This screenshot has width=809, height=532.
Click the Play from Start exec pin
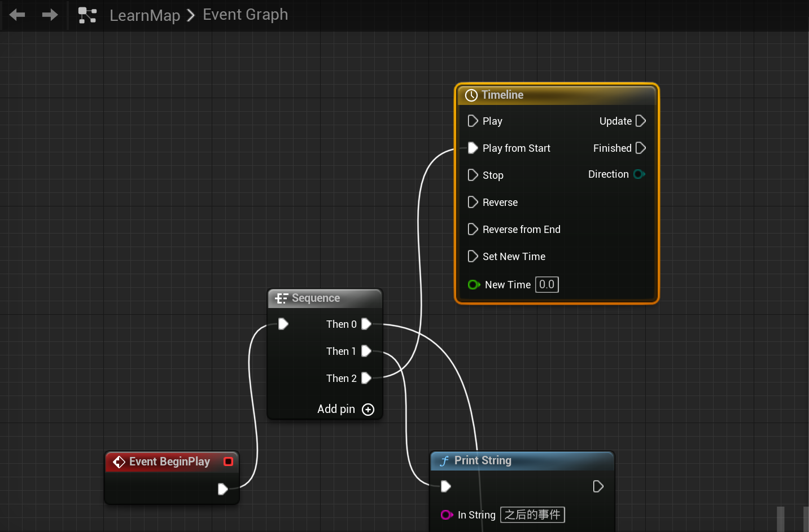[473, 148]
